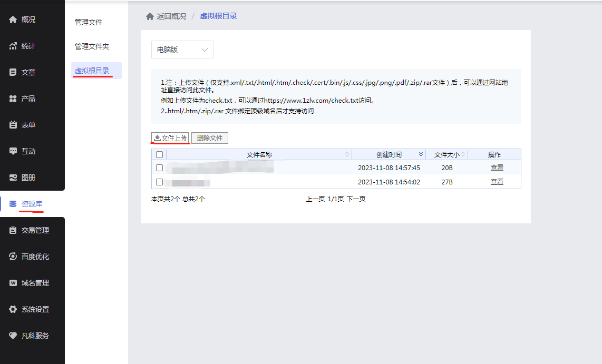Click the 返回概况 breadcrumb link
Screen dimensions: 602x364
171,16
